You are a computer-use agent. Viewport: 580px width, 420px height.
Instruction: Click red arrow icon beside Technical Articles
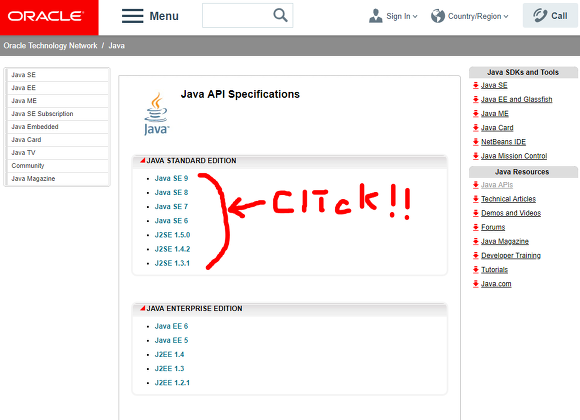coord(476,199)
